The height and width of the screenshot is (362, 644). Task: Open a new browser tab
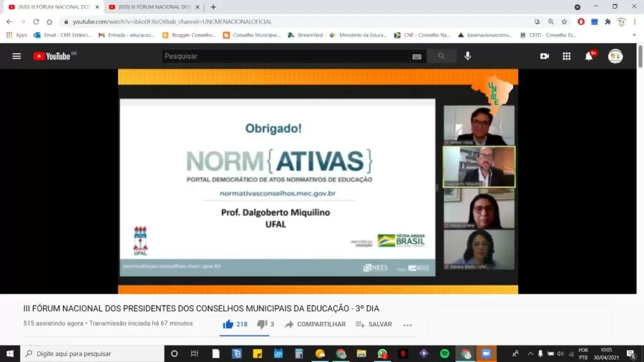click(x=213, y=7)
